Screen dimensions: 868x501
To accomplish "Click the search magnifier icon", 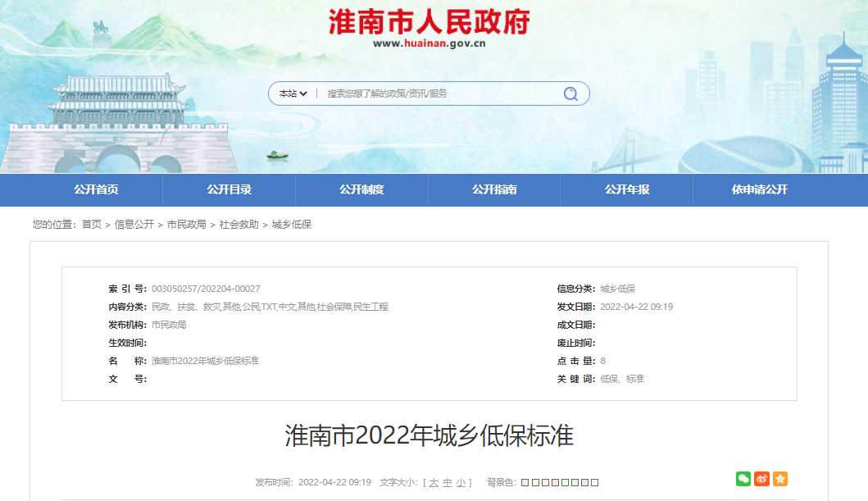I will coord(570,93).
